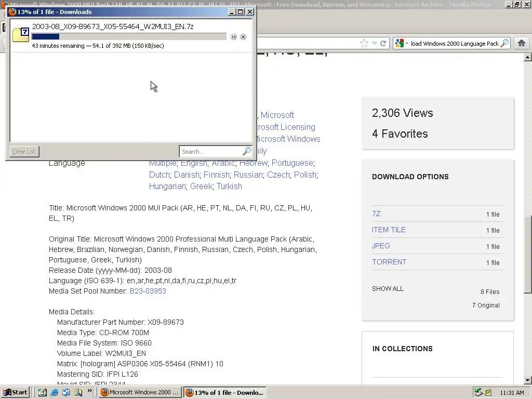
Task: Open the TORRENT download option
Action: 389,262
